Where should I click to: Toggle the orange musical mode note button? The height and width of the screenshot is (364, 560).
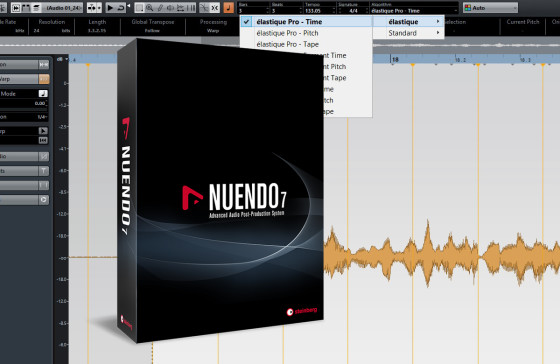click(x=229, y=8)
